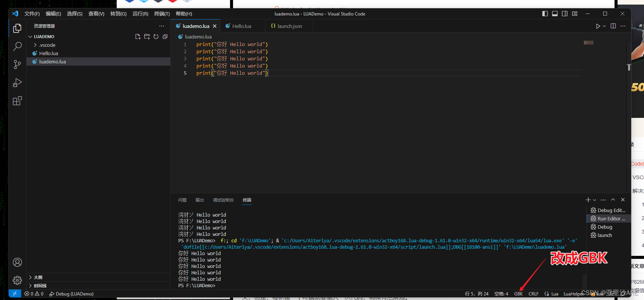This screenshot has width=644, height=300.
Task: Open the Source Control view
Action: click(17, 65)
